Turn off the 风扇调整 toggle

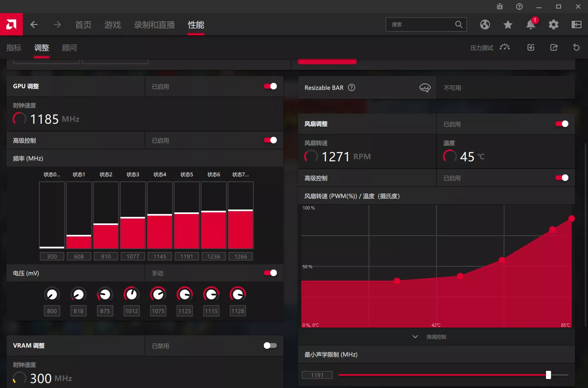tap(562, 124)
